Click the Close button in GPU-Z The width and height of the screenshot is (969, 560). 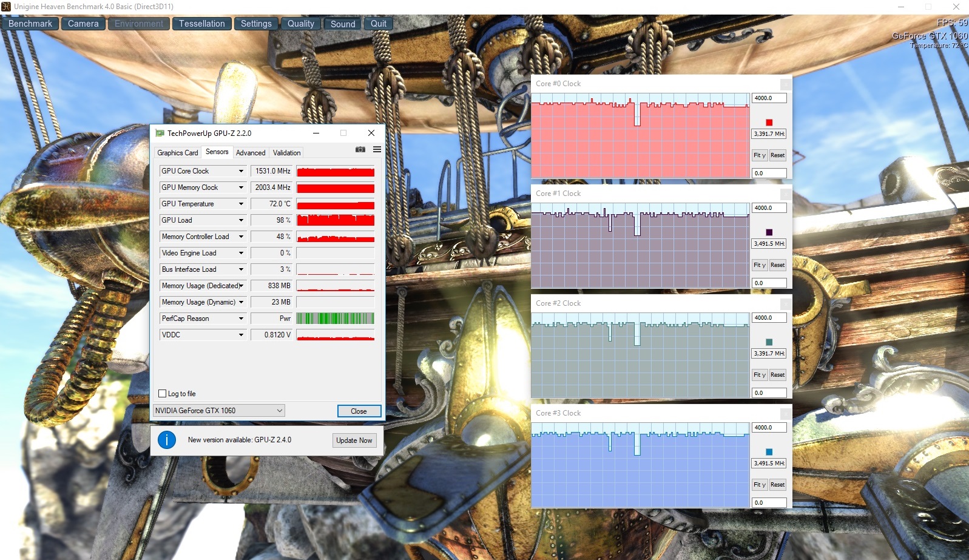click(x=359, y=411)
